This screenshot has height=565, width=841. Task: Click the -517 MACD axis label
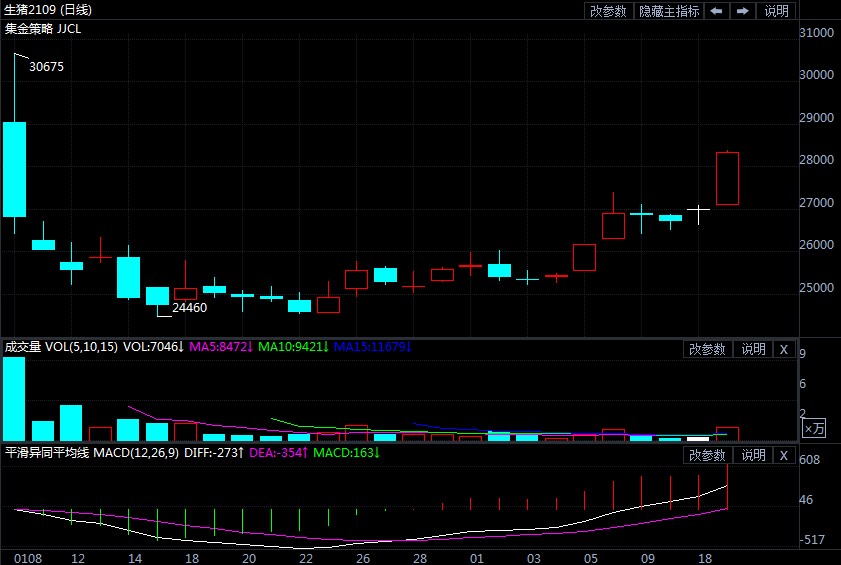click(x=812, y=540)
